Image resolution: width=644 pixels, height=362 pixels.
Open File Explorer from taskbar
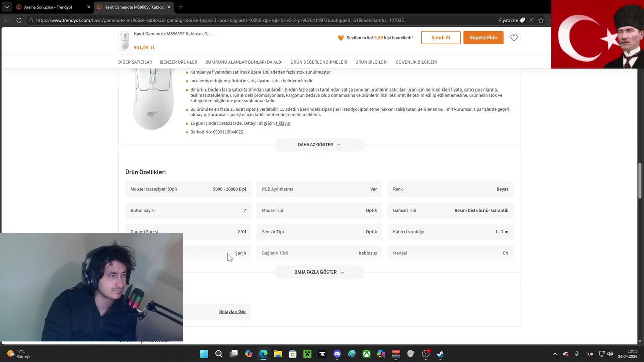click(278, 354)
